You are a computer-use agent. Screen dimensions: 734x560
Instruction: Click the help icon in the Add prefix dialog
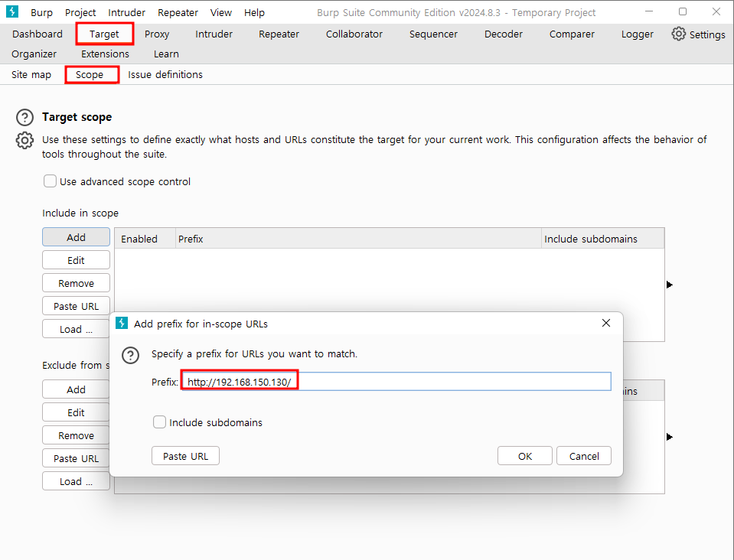(x=131, y=356)
